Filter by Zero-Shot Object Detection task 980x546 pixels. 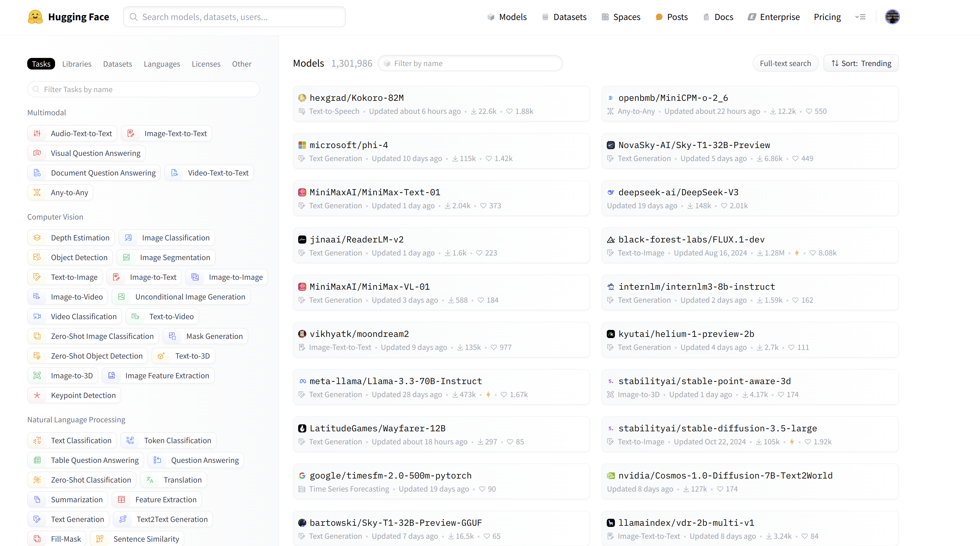tap(88, 356)
